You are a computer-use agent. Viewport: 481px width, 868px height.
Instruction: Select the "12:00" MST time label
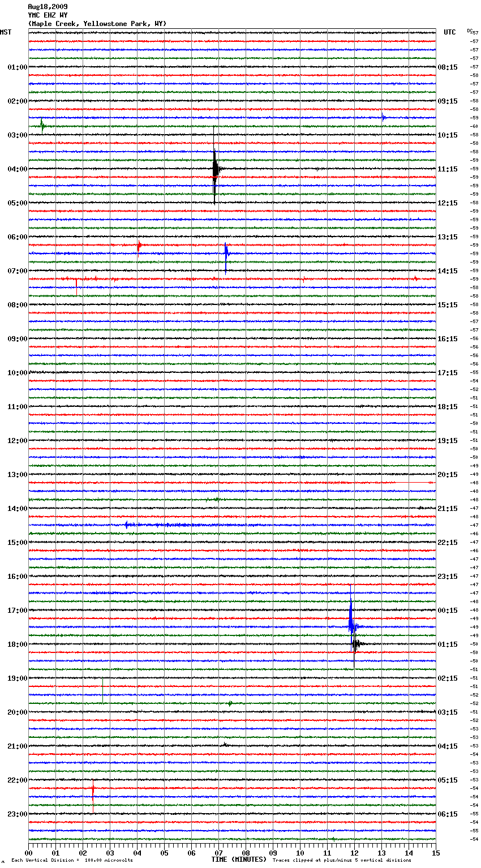[18, 441]
